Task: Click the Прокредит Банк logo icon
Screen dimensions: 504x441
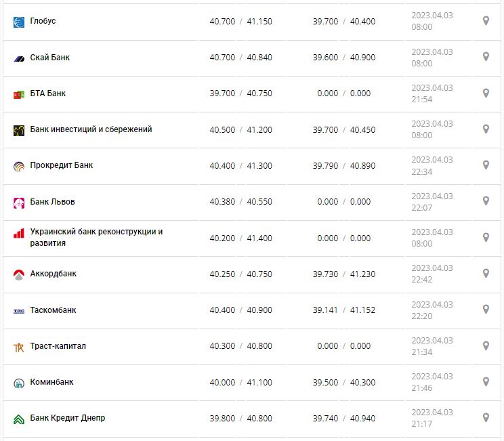Action: click(19, 166)
